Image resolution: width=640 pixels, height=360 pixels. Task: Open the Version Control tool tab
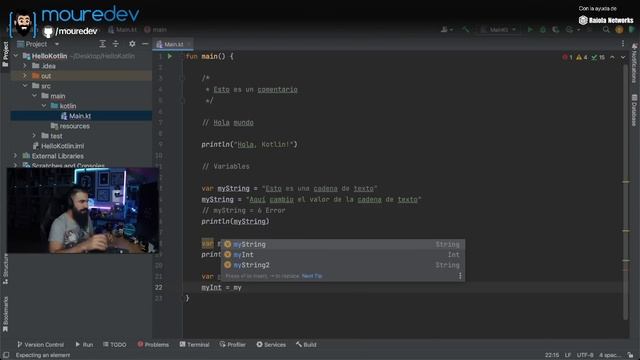tap(40, 345)
